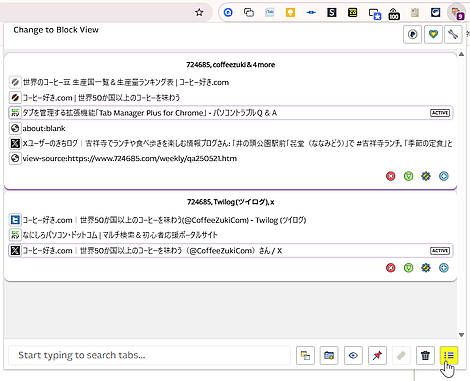The image size is (470, 381).
Task: Click the overlapping windows extension icon
Action: click(249, 13)
